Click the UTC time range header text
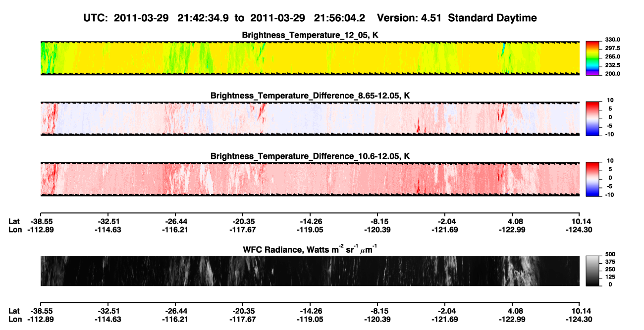This screenshot has width=644, height=330. click(225, 18)
